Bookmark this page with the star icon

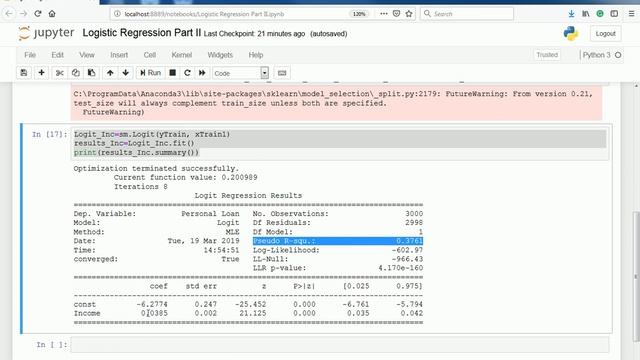click(x=409, y=13)
